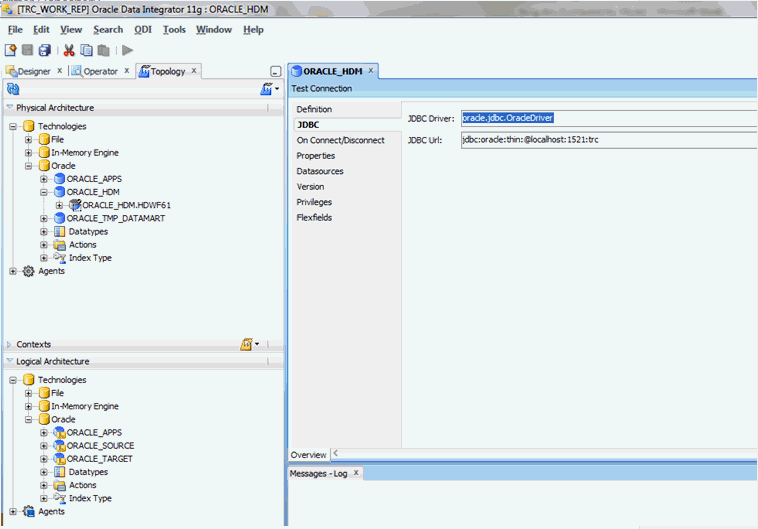This screenshot has width=758, height=529.
Task: Close the ORACLE_HDM editor tab
Action: coord(371,71)
